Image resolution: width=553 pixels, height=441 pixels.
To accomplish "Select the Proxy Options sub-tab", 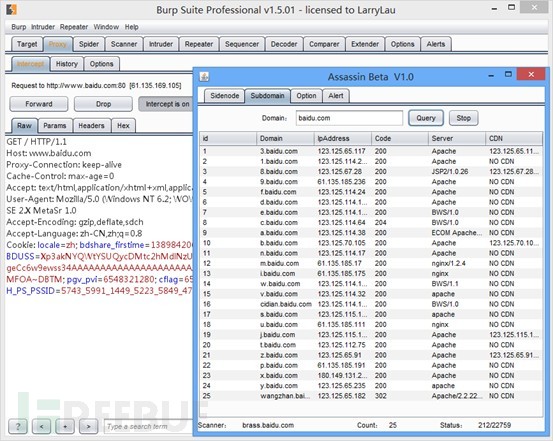I will [102, 64].
